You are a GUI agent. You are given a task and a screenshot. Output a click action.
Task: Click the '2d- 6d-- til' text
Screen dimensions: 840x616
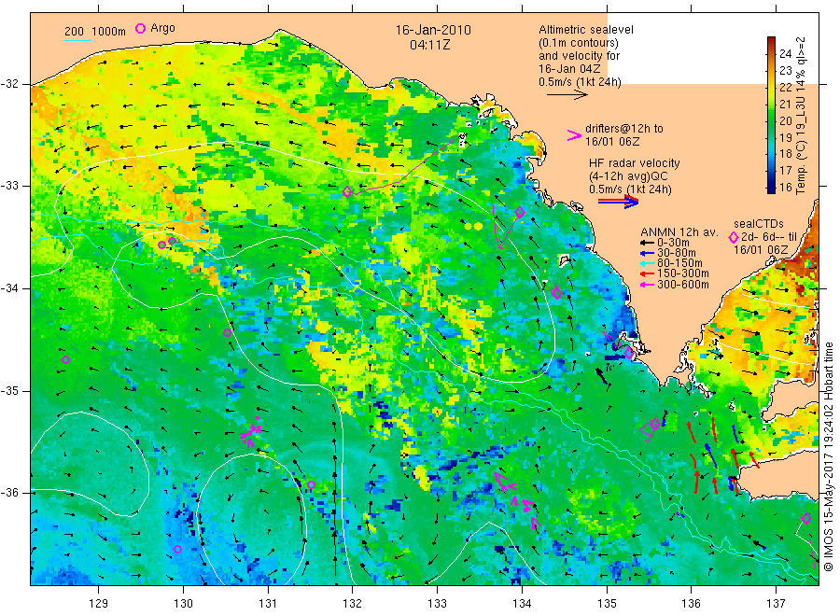[769, 237]
